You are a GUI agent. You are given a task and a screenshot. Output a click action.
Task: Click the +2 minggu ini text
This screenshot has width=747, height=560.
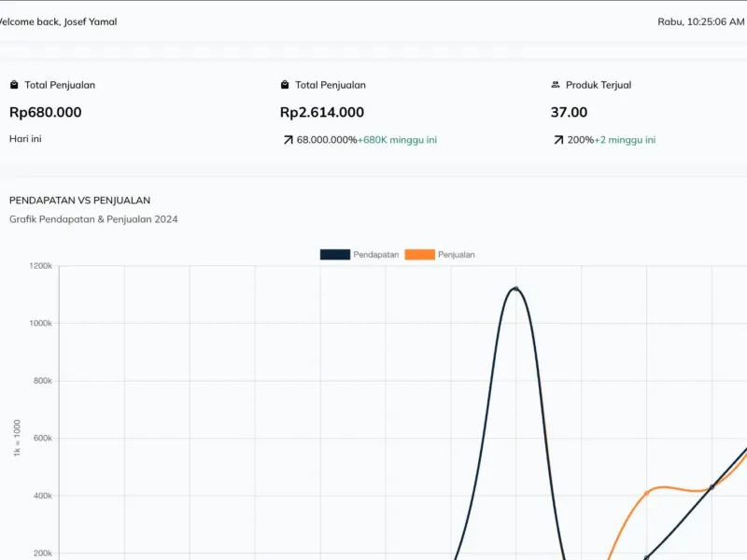(x=625, y=140)
